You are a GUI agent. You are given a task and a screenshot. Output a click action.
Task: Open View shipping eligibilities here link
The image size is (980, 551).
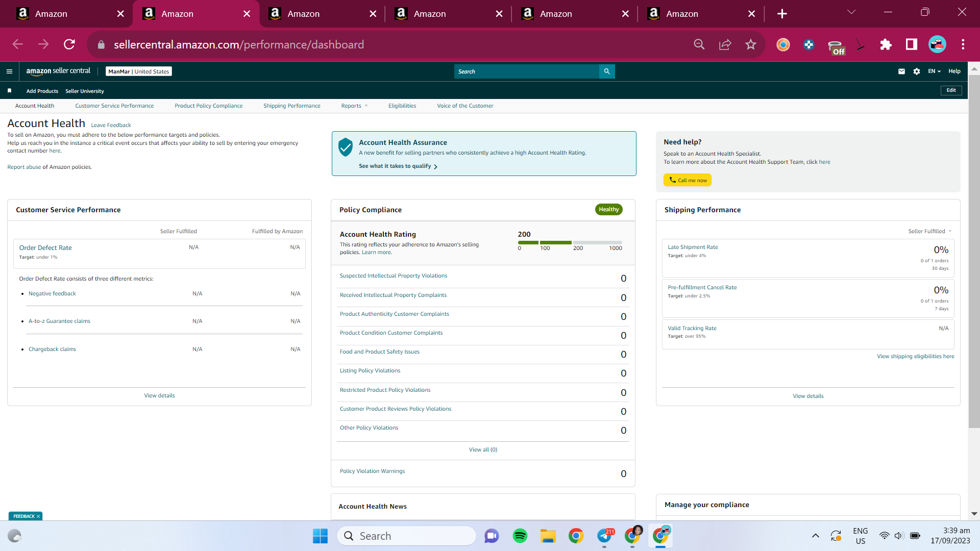coord(916,357)
